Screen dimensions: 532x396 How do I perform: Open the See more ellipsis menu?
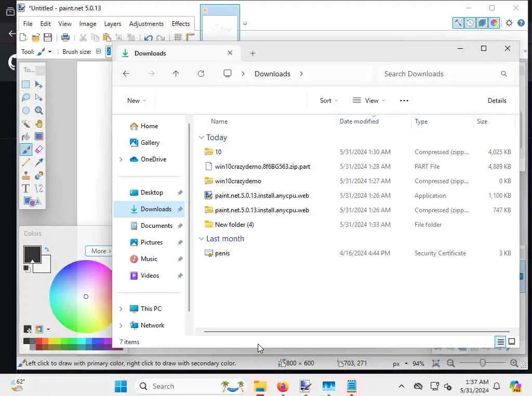pos(404,101)
